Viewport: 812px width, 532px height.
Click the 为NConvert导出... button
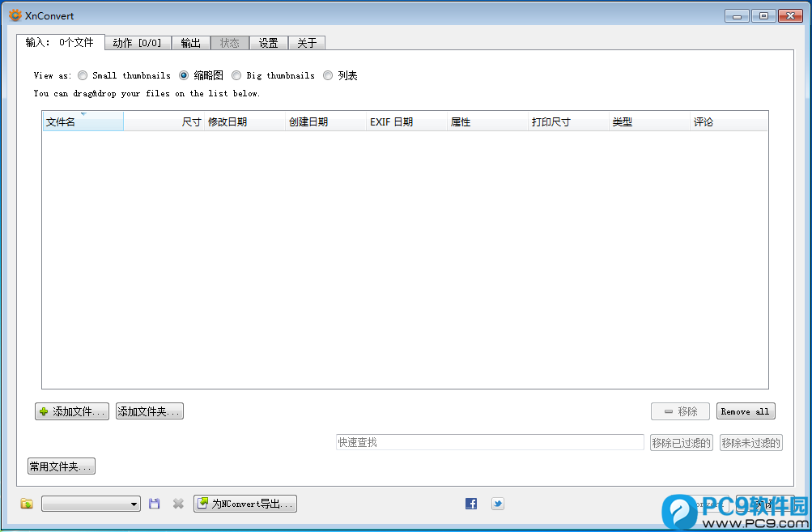tap(245, 504)
